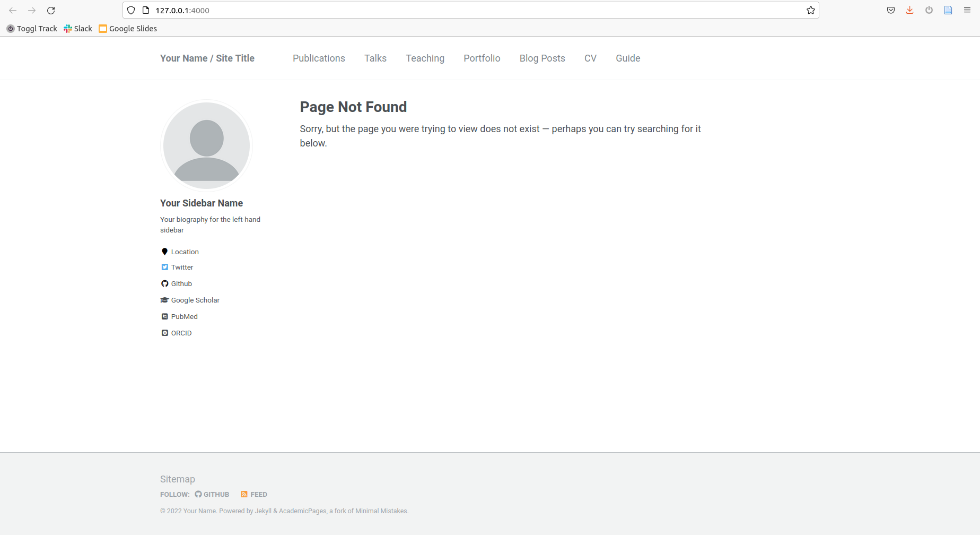980x535 pixels.
Task: Click the Page Not Found heading
Action: (x=353, y=107)
